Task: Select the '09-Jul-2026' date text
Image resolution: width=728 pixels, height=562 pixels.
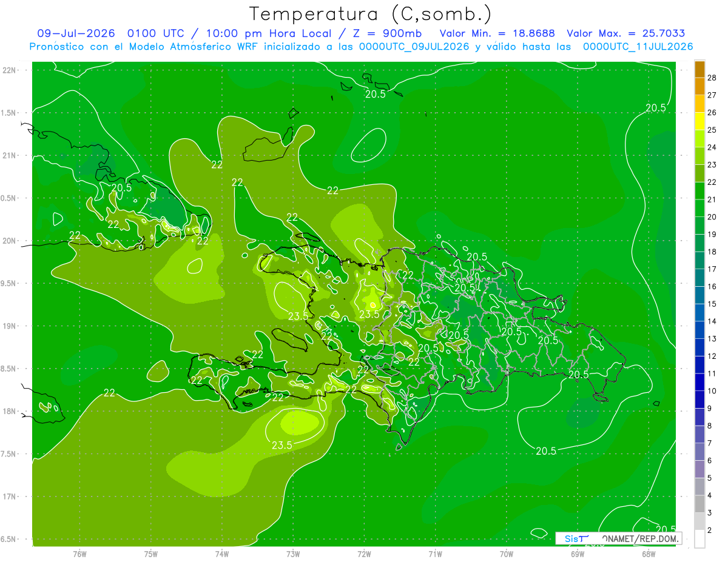Action: [x=76, y=33]
